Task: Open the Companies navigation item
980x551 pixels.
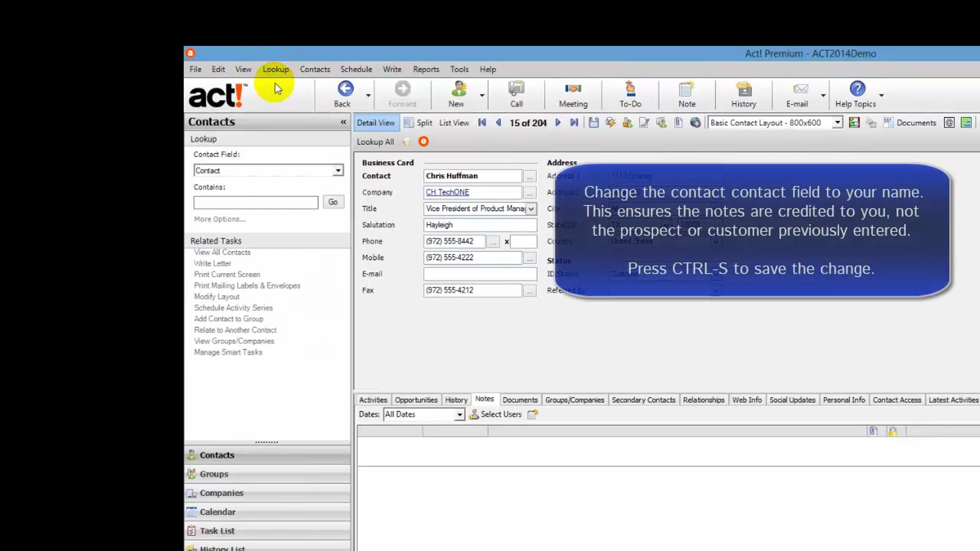Action: click(x=267, y=493)
